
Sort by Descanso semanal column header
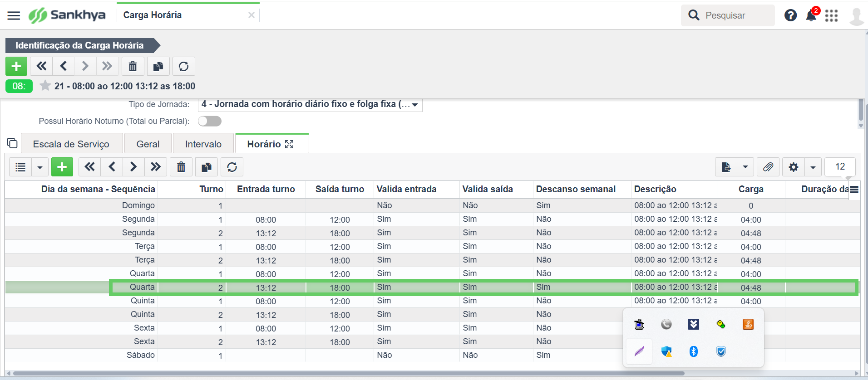point(576,189)
